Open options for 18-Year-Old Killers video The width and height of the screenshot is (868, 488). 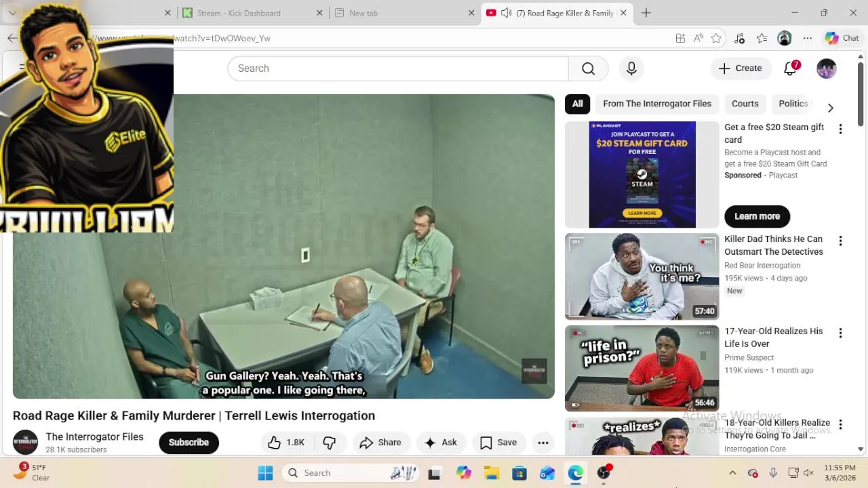[840, 424]
